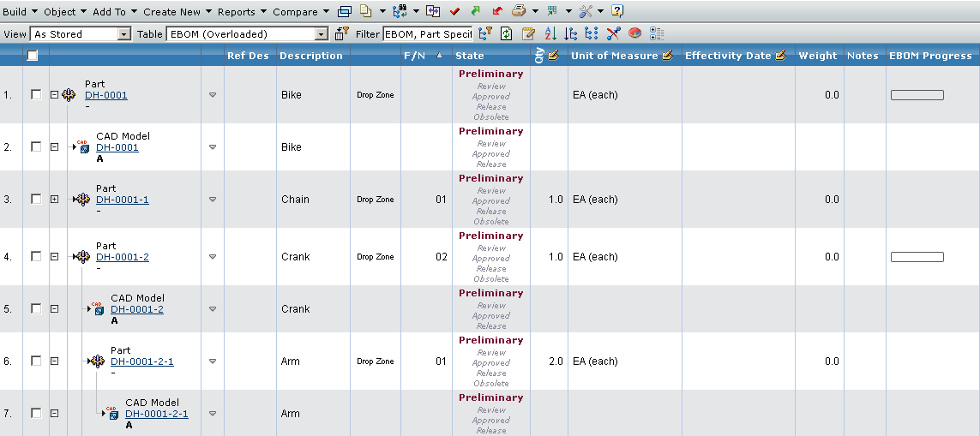The image size is (980, 436).
Task: Click the wrench tools icon
Action: [586, 11]
